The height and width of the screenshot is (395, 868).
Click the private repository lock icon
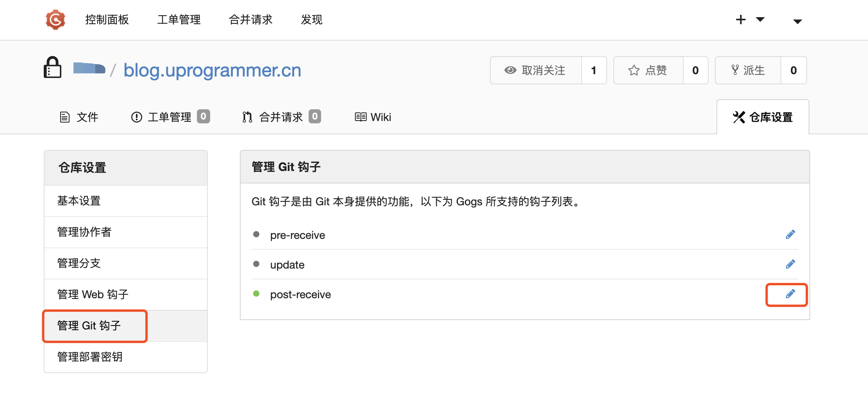(52, 68)
